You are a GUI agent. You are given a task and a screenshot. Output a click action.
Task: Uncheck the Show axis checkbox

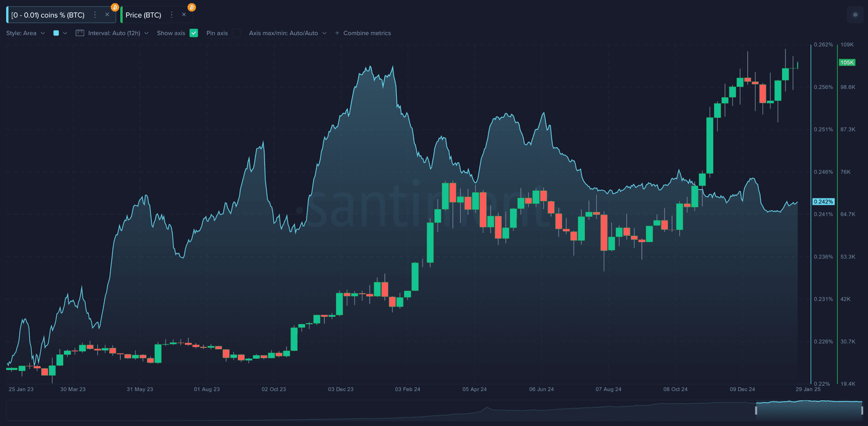click(194, 33)
